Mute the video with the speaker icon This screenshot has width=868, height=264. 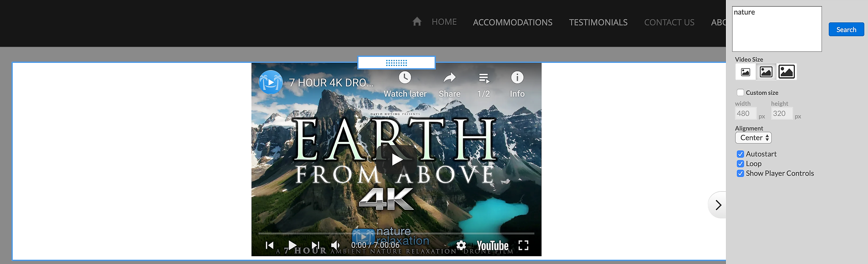(335, 245)
